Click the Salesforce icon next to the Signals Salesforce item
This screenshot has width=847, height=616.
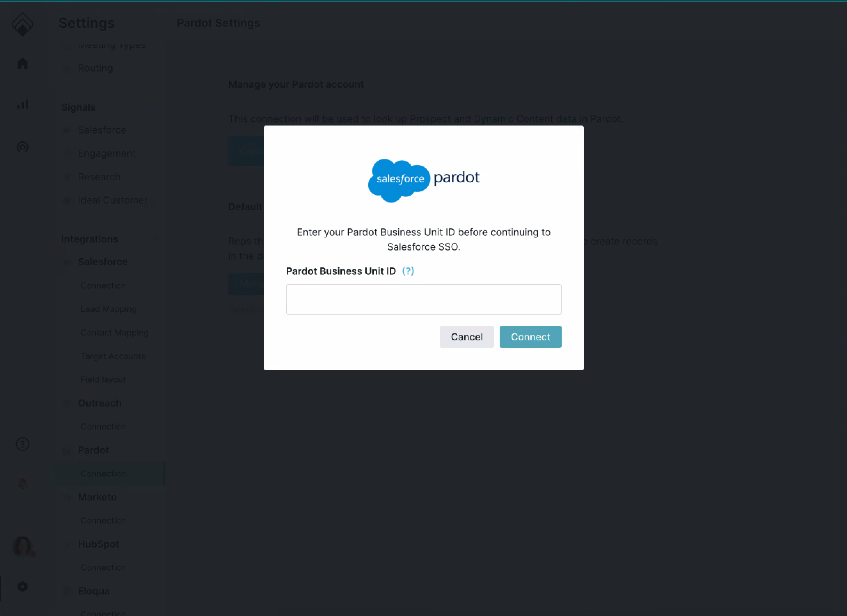pos(66,130)
